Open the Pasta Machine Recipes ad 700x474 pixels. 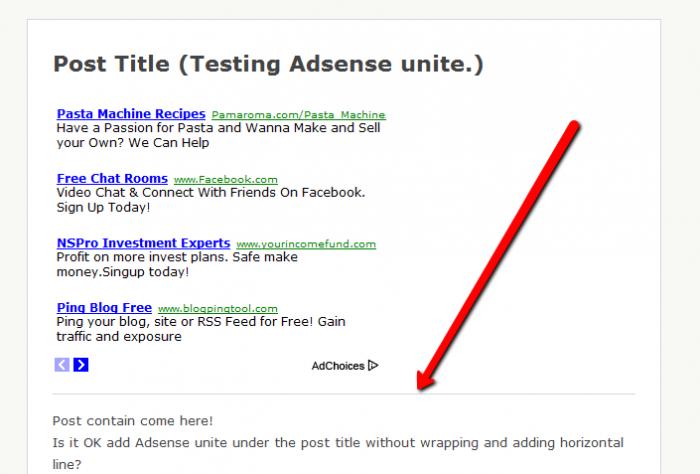(x=131, y=114)
